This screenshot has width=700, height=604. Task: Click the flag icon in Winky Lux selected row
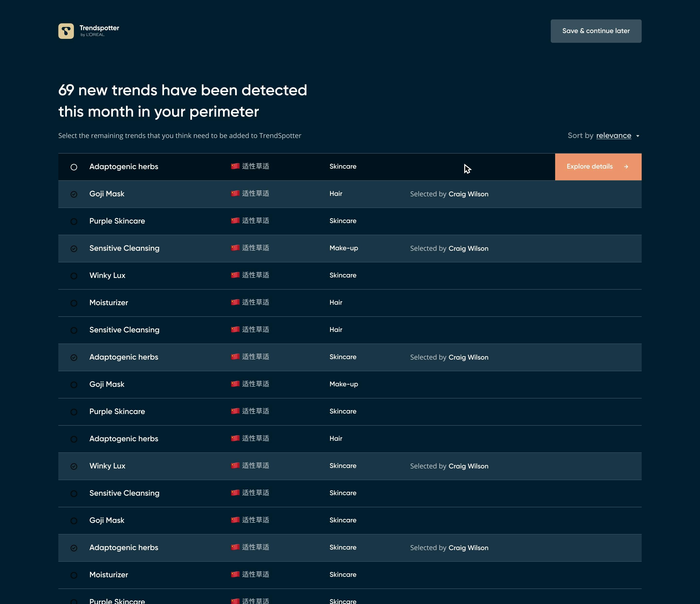point(235,466)
